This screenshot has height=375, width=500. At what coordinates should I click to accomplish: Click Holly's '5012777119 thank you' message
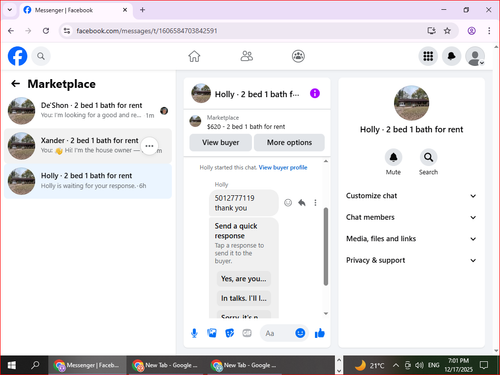tap(244, 203)
